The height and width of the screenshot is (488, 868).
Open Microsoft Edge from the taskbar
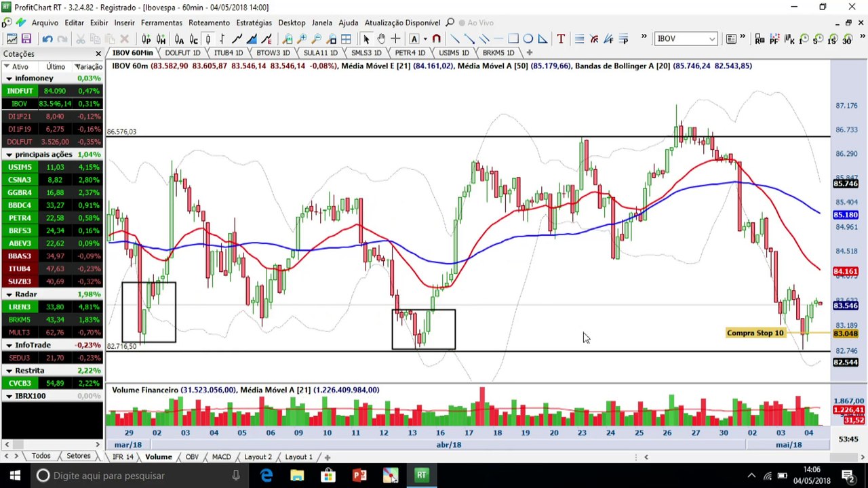click(266, 476)
